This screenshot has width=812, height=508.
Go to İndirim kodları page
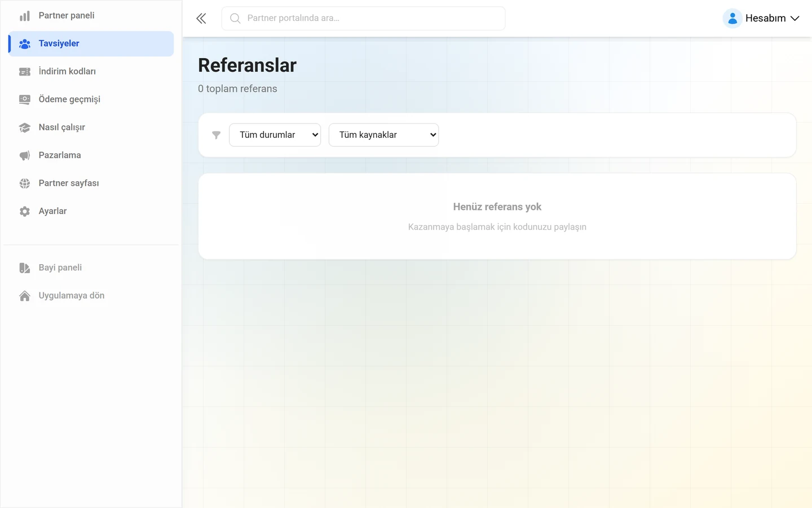click(91, 72)
